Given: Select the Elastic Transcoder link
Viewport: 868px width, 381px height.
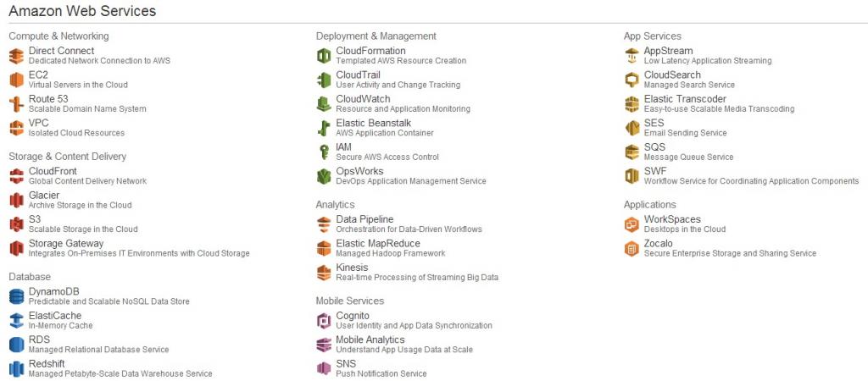Looking at the screenshot, I should click(685, 99).
